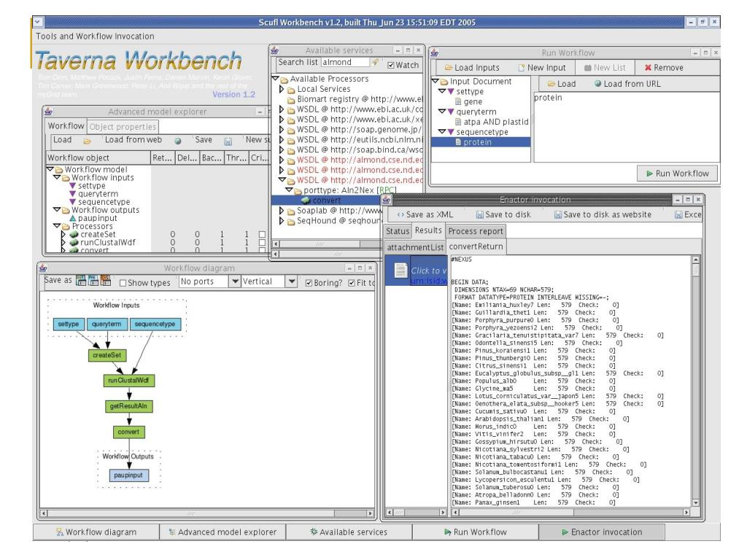Click the Save as XML icon in Enactor invocation
Image resolution: width=747 pixels, height=560 pixels.
400,215
